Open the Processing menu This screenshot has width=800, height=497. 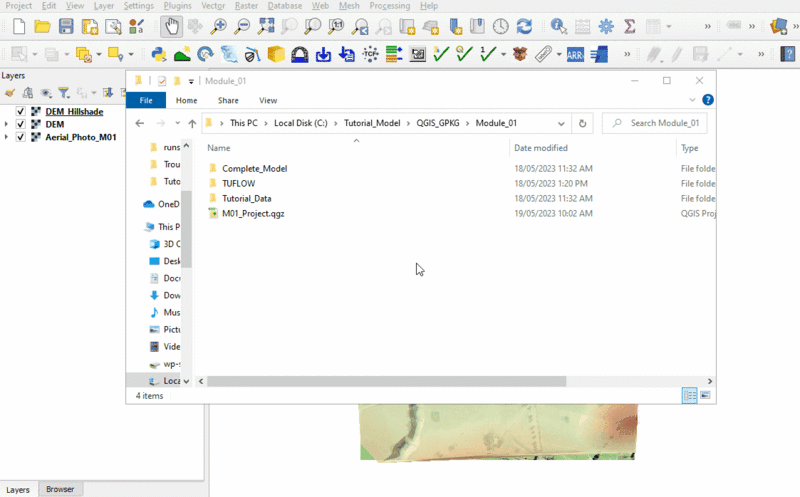[x=389, y=6]
